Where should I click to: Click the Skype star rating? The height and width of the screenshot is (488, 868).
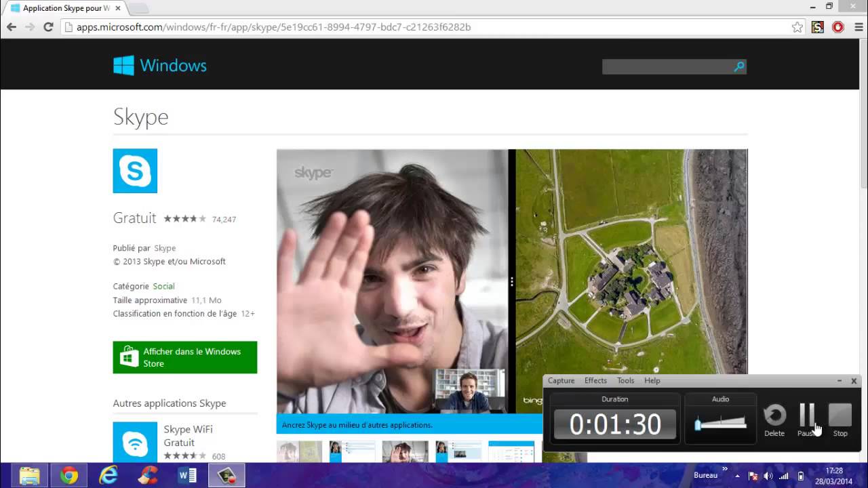point(184,219)
